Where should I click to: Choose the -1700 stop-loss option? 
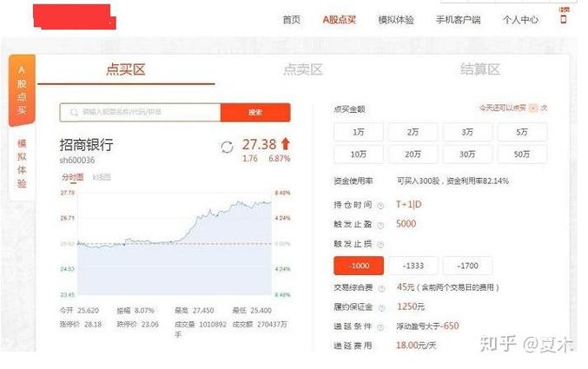[x=467, y=266]
